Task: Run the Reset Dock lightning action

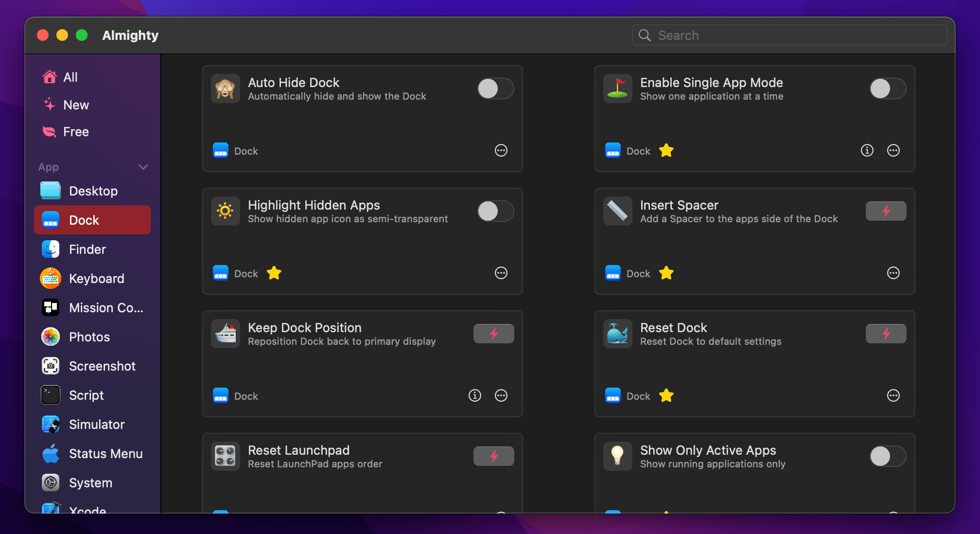Action: pos(886,334)
